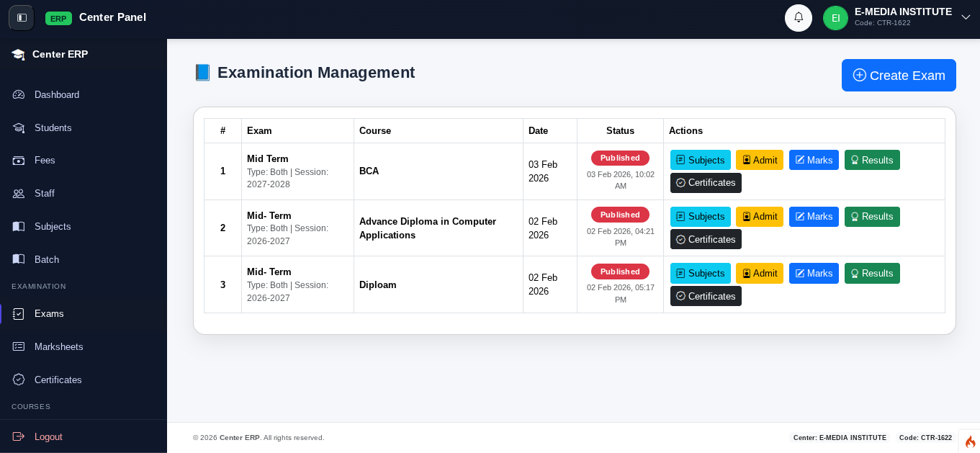Open Subjects for BCA Mid Term exam
The image size is (980, 453).
[x=700, y=160]
